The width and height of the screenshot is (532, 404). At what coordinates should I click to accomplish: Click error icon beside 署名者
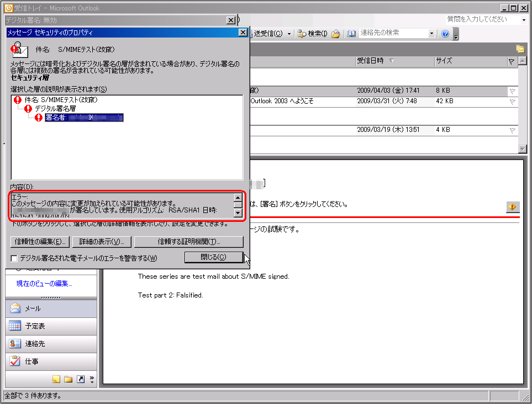38,118
